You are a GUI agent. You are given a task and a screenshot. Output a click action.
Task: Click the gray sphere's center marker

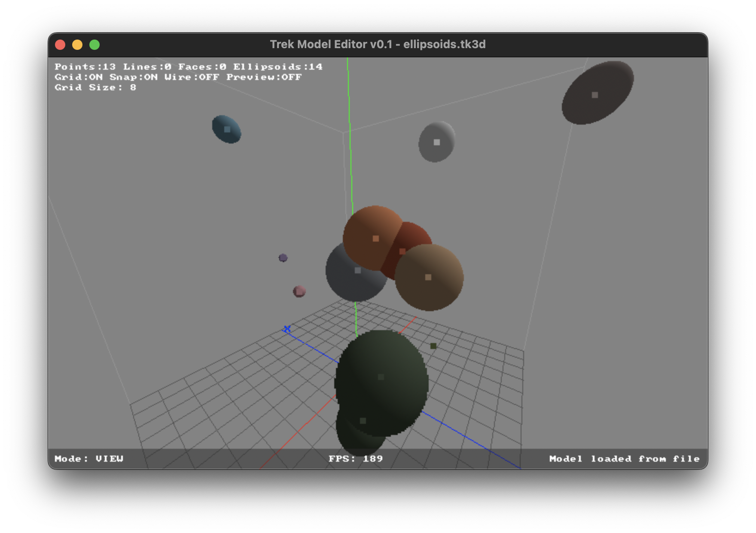coord(358,271)
